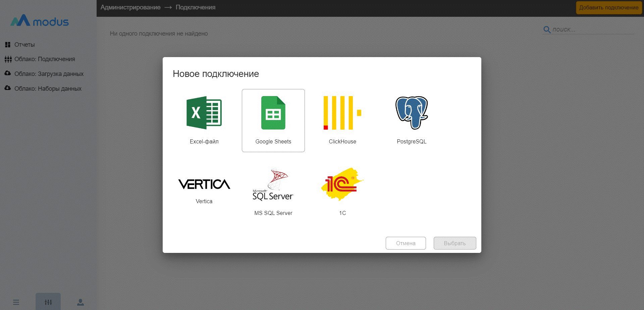Image resolution: width=644 pixels, height=310 pixels.
Task: Click the Администрирование breadcrumb
Action: pyautogui.click(x=130, y=7)
